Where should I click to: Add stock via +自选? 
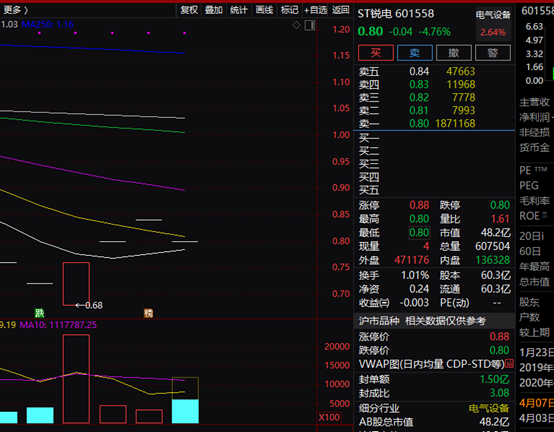click(x=316, y=10)
